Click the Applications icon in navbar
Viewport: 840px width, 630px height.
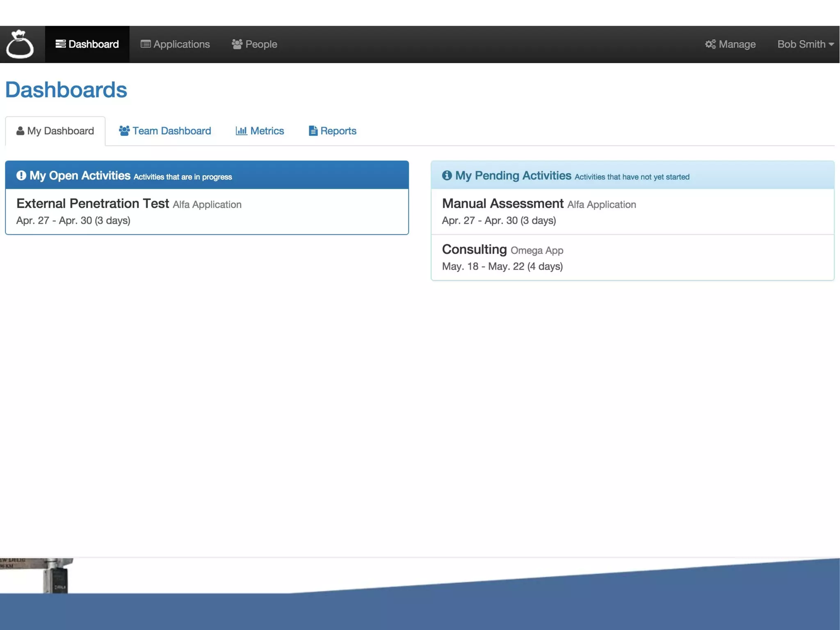[x=146, y=44]
